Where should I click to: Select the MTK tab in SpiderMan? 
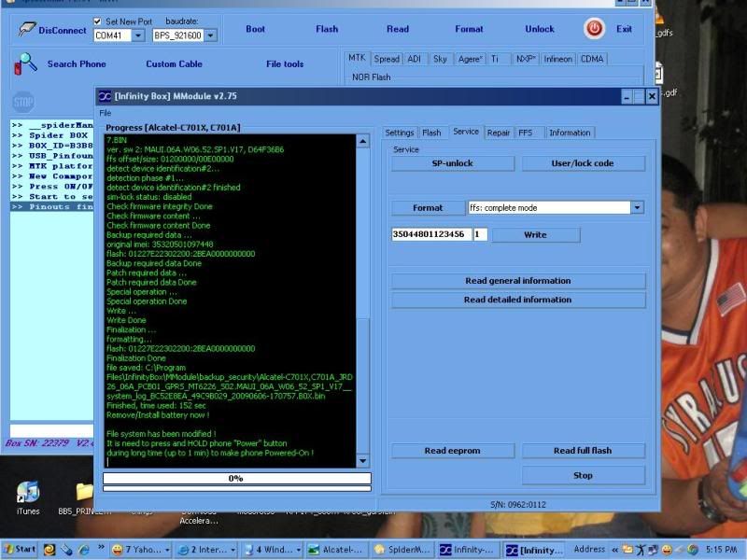(x=357, y=58)
